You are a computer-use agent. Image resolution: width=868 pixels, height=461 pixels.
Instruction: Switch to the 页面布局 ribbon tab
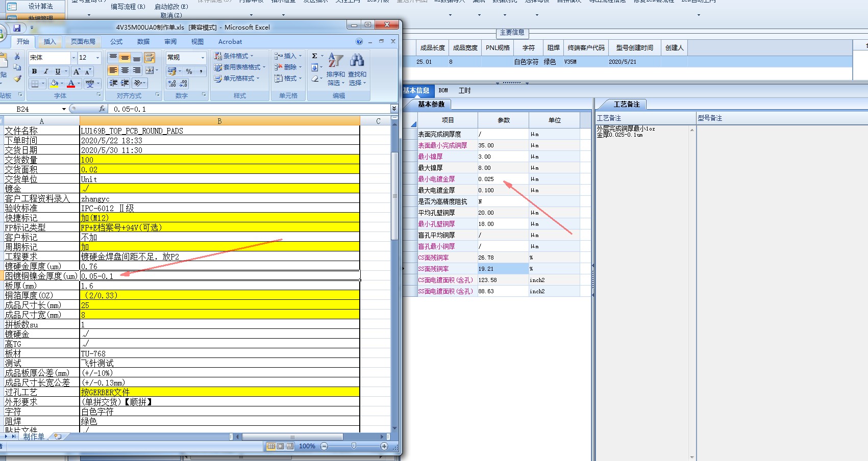click(83, 42)
